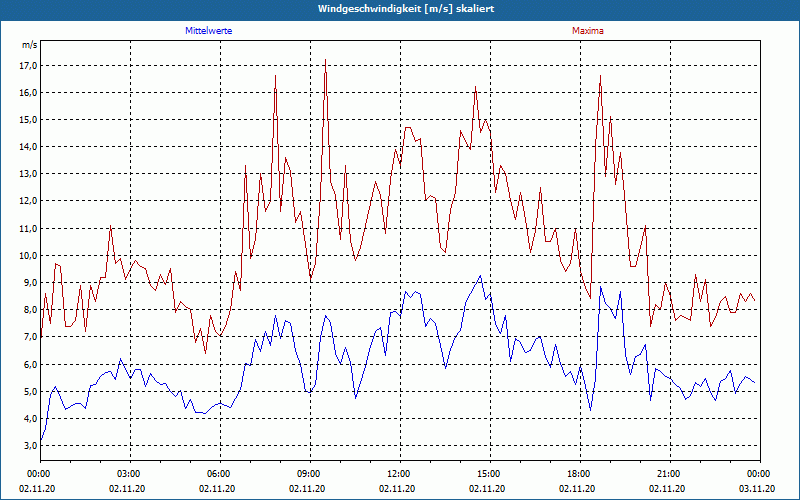Click the 09:00 time axis label
Screen dimensions: 800x500
tap(308, 474)
